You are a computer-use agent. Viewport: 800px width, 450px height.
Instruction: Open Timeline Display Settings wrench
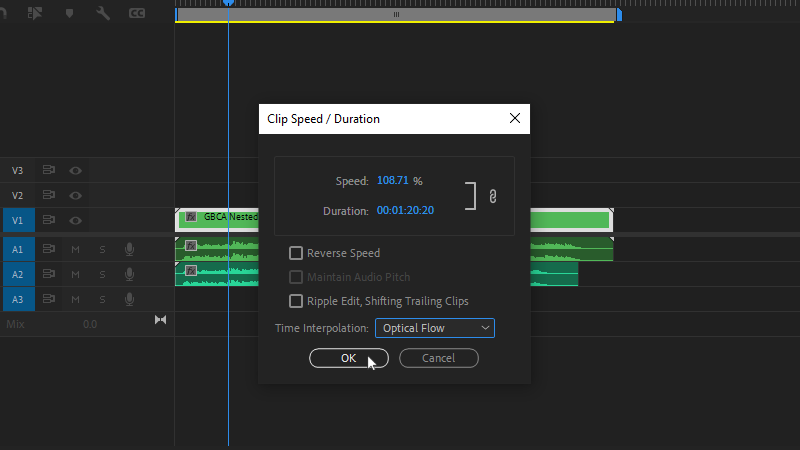(103, 13)
